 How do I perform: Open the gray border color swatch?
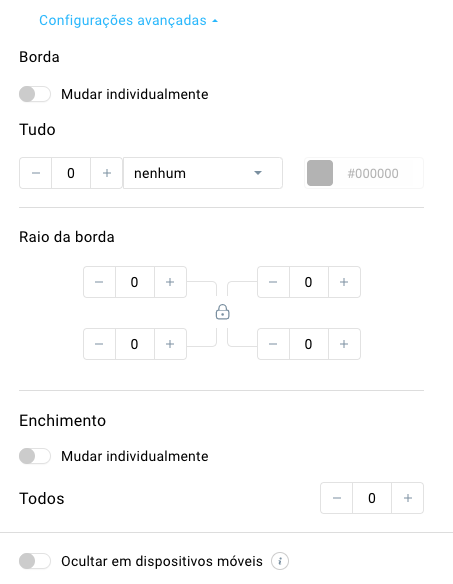point(320,173)
